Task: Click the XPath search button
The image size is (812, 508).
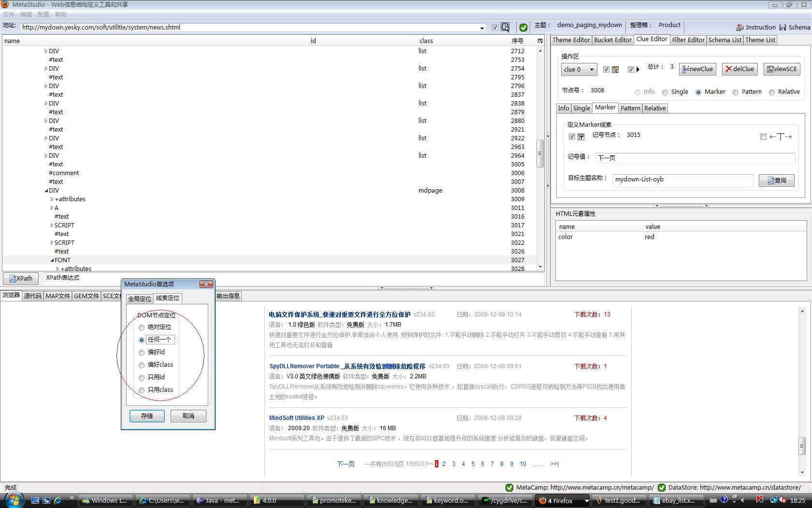Action: 21,278
